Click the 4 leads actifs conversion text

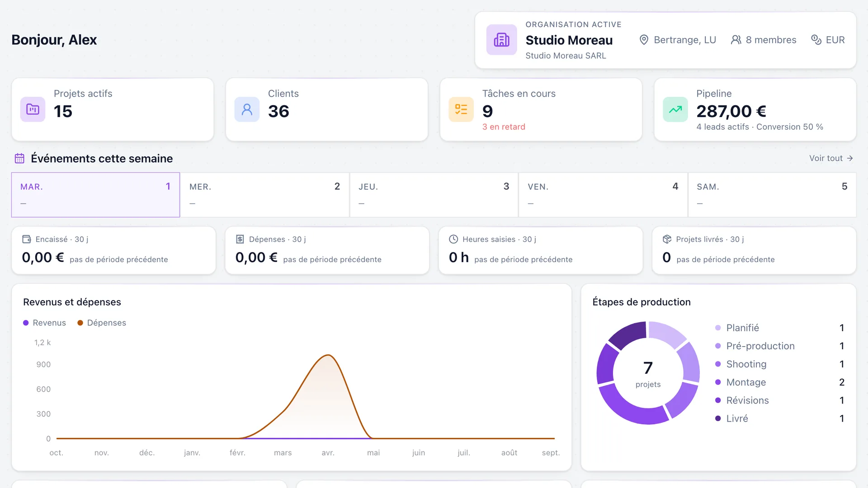pos(759,127)
